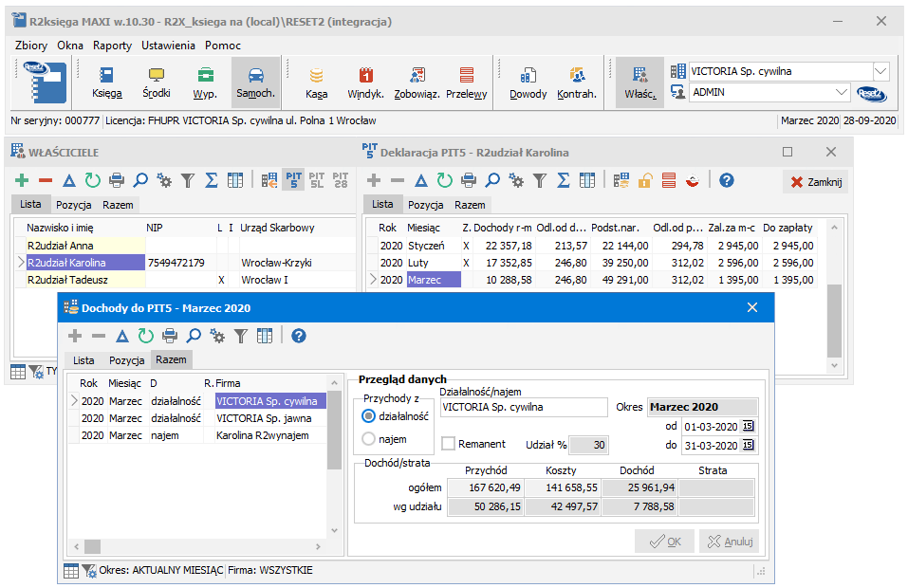Open the Kasa cash module

316,83
